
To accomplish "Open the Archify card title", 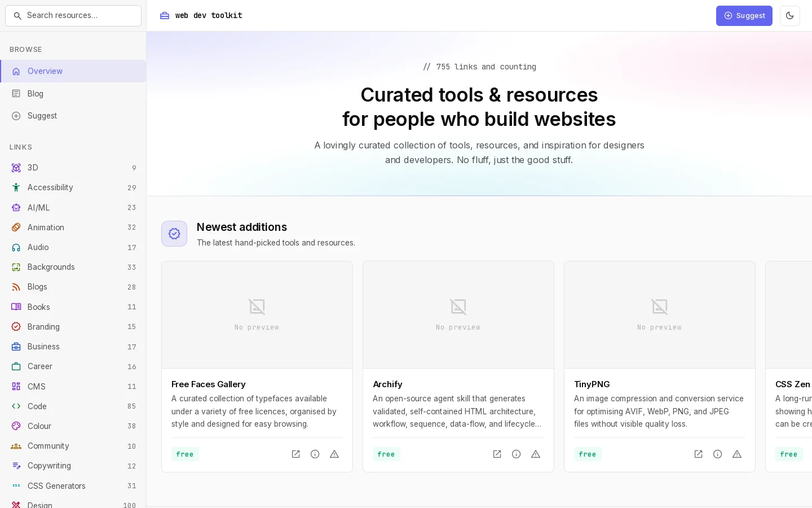I will 387,384.
